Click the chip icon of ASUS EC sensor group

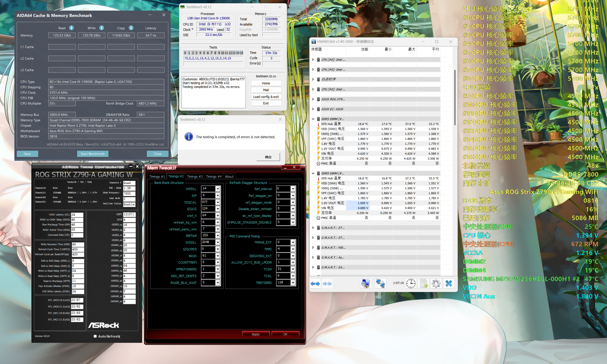coord(318,109)
